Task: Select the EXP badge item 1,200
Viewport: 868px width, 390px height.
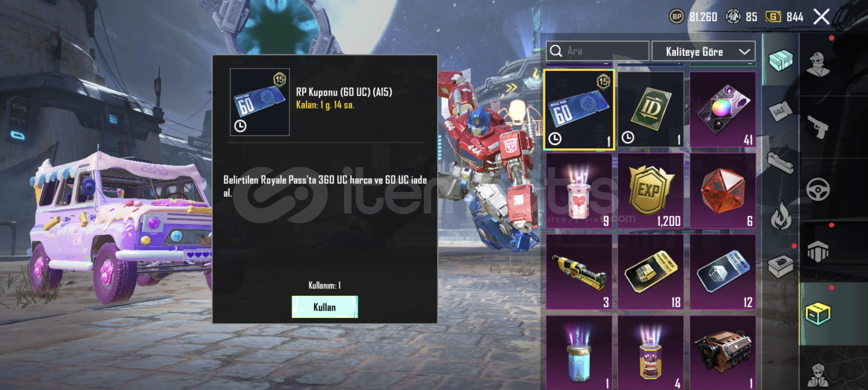Action: coord(650,191)
